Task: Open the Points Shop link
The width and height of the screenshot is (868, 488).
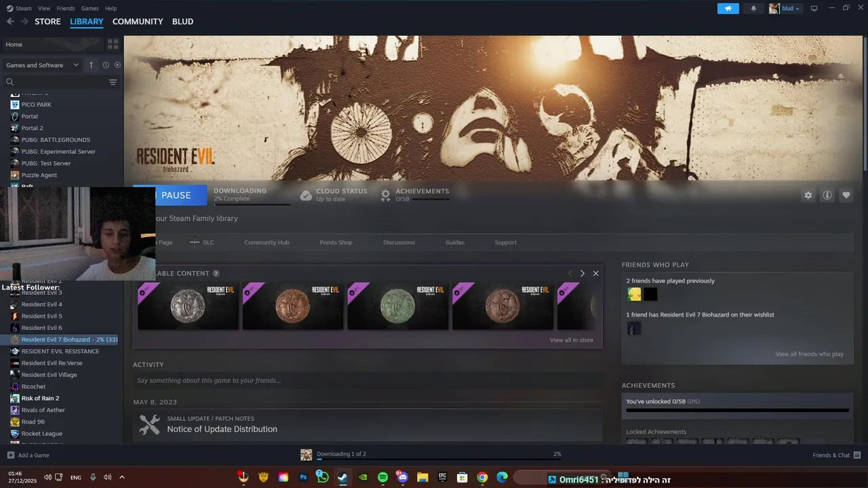Action: coord(336,242)
